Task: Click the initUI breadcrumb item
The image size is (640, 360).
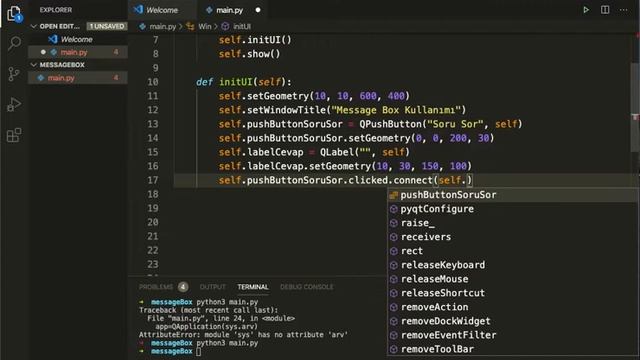Action: pos(242,27)
